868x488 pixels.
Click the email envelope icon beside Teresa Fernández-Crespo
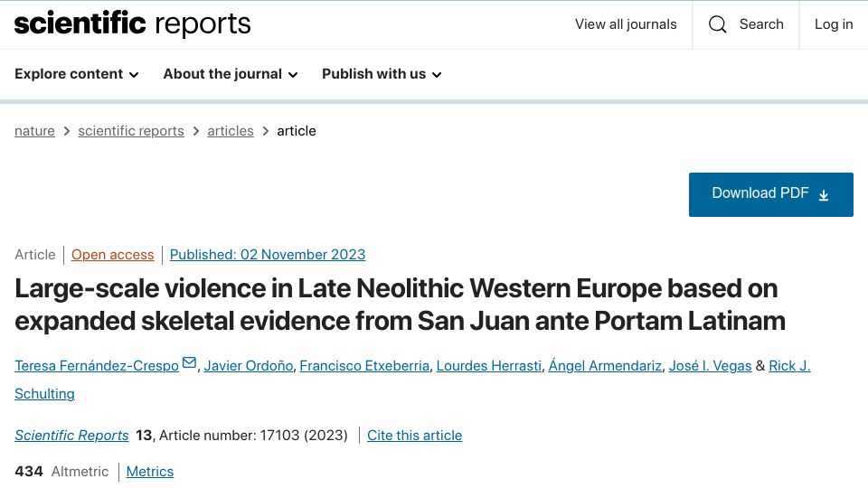coord(189,363)
